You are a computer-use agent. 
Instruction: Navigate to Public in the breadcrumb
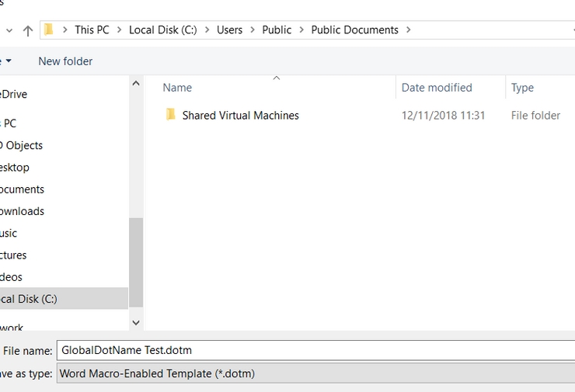277,30
